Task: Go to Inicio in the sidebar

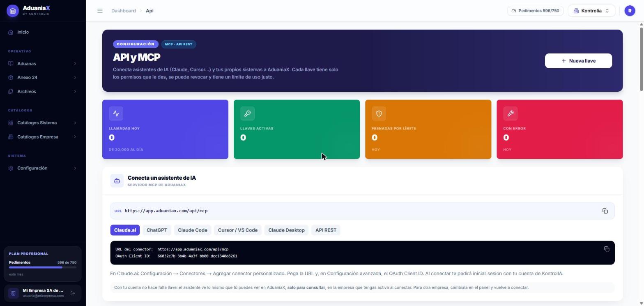Action: (x=43, y=32)
